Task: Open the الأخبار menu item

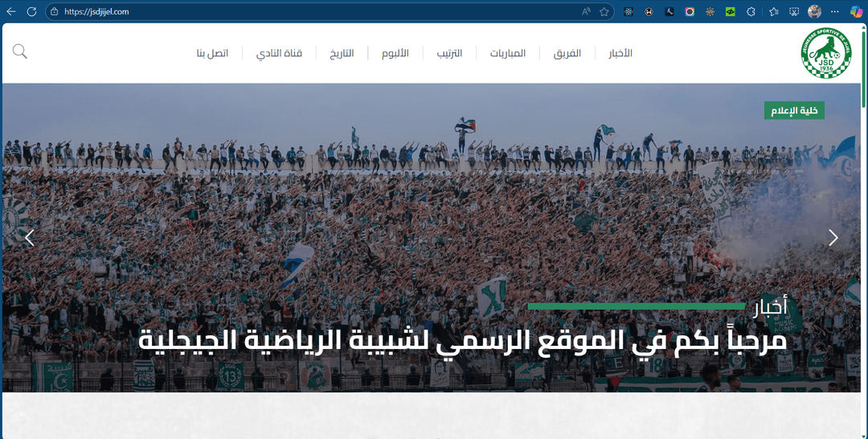Action: (620, 53)
